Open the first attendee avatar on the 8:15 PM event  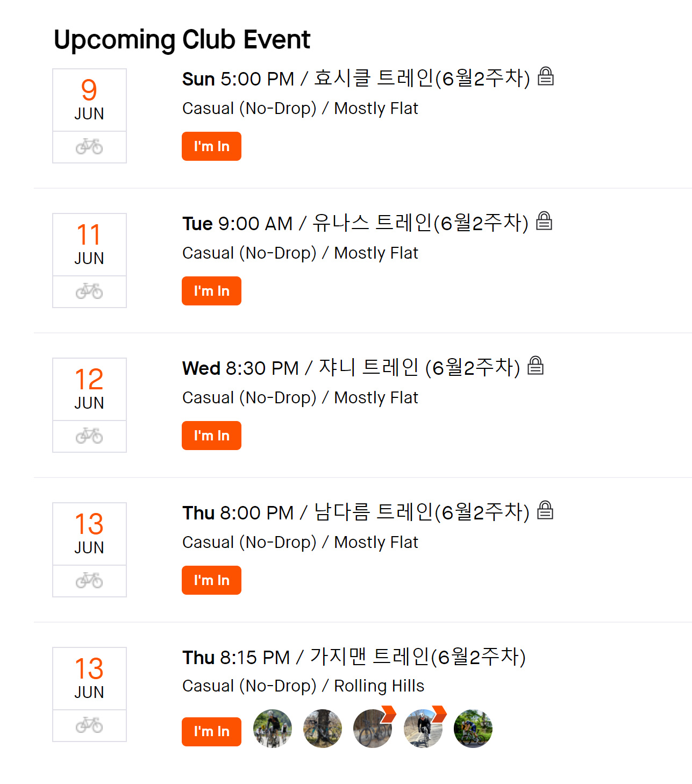tap(273, 729)
